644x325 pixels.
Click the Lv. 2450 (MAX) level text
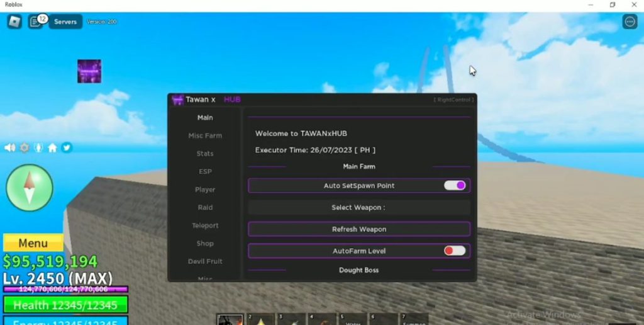57,278
